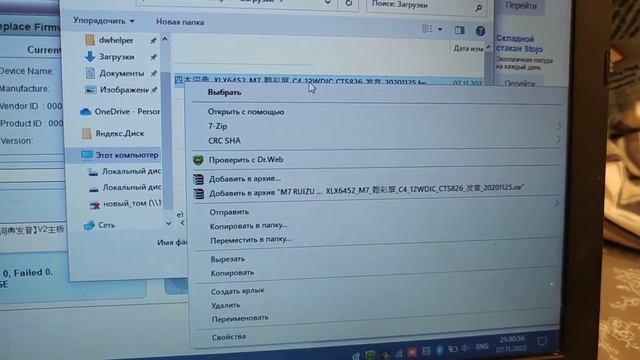The height and width of the screenshot is (360, 640).
Task: Select the новый_том network drive
Action: (x=132, y=203)
